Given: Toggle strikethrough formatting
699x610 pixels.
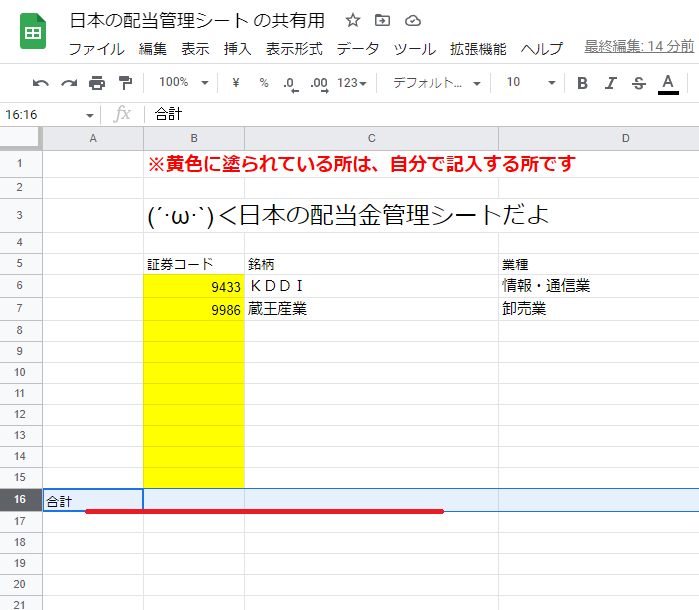Looking at the screenshot, I should (x=639, y=83).
